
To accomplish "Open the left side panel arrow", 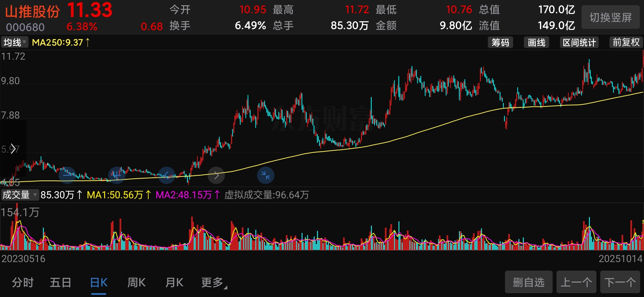I will pyautogui.click(x=13, y=149).
